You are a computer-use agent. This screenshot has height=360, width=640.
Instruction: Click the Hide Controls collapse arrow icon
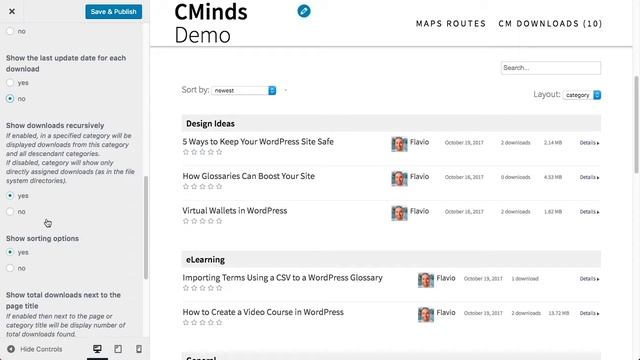coord(11,349)
